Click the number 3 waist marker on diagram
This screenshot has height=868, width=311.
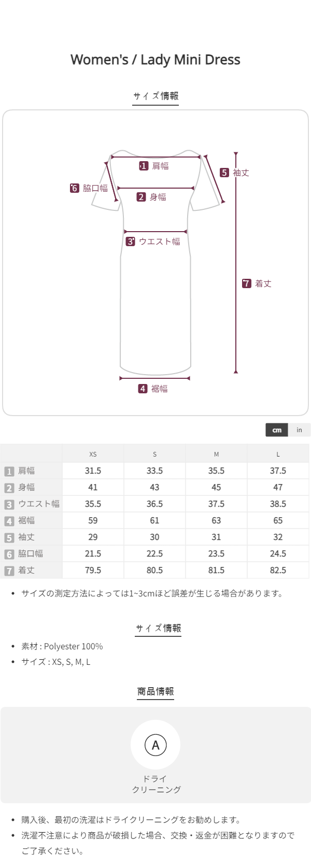click(131, 241)
